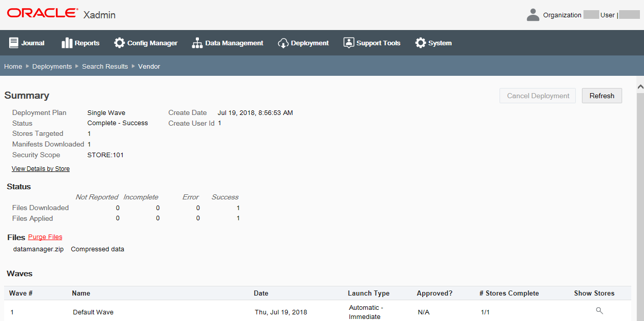Click the Cancel Deployment button
Image resolution: width=644 pixels, height=321 pixels.
(537, 96)
